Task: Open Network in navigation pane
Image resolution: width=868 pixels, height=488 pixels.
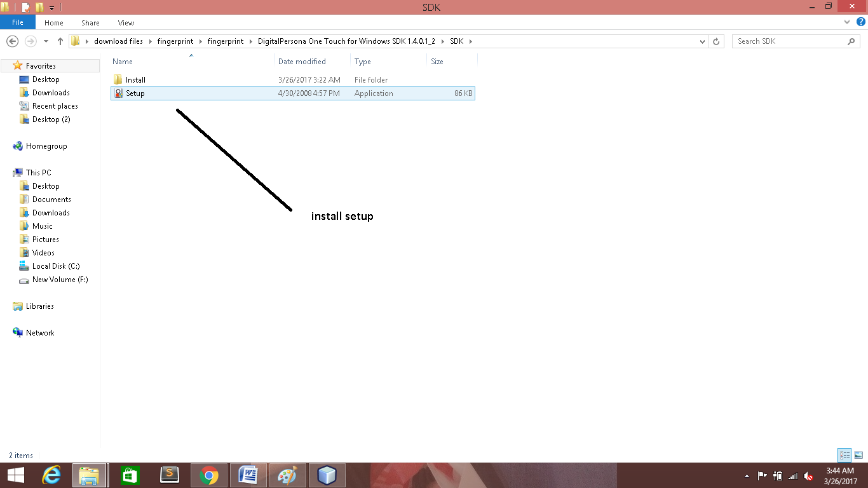Action: click(40, 333)
